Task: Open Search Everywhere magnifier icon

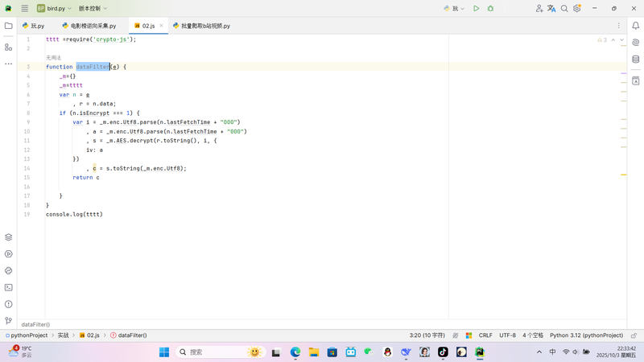Action: 564,9
